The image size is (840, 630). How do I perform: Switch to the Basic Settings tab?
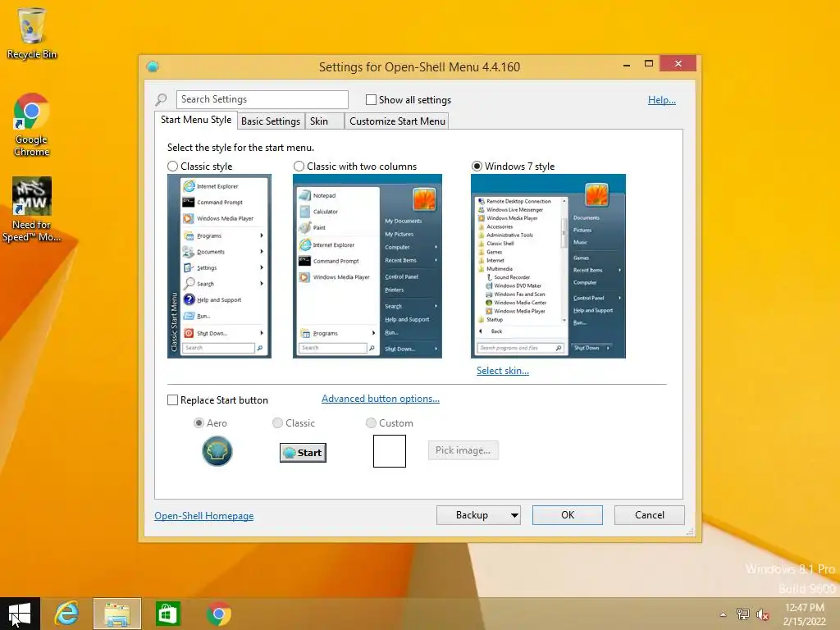click(271, 121)
